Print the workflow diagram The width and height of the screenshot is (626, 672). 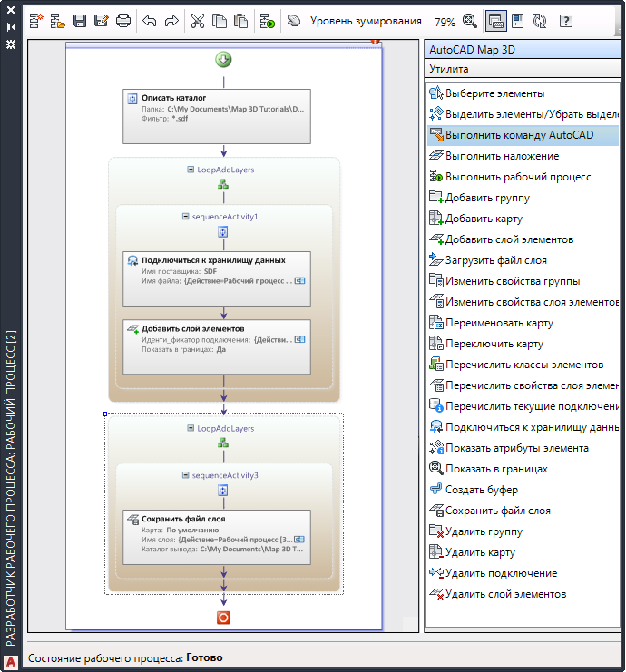pyautogui.click(x=123, y=21)
